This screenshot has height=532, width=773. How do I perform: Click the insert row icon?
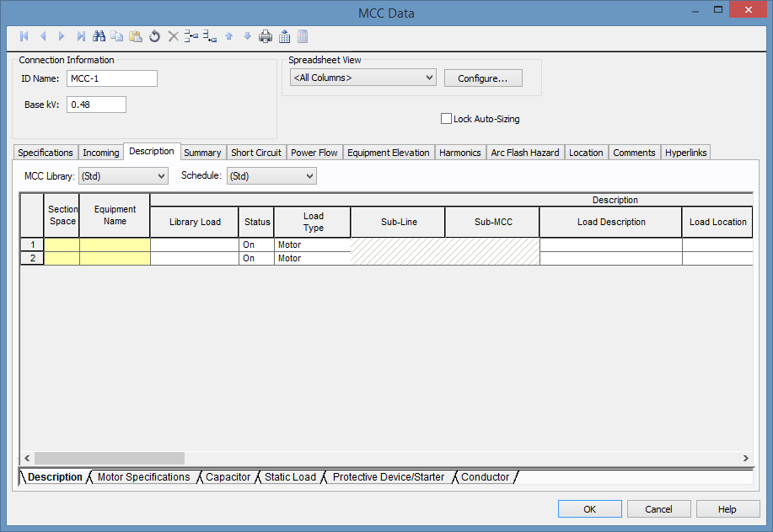coord(191,36)
